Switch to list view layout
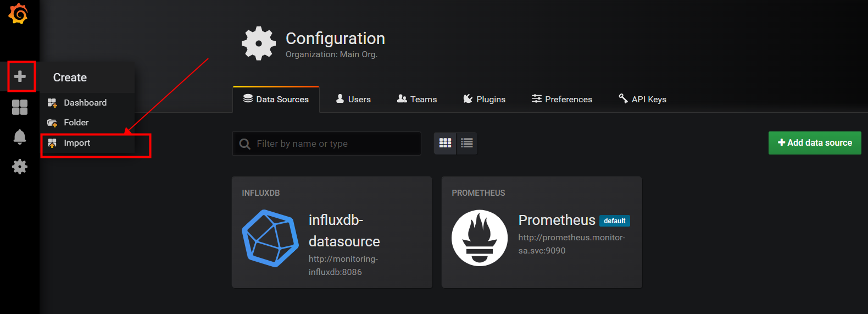 (467, 143)
